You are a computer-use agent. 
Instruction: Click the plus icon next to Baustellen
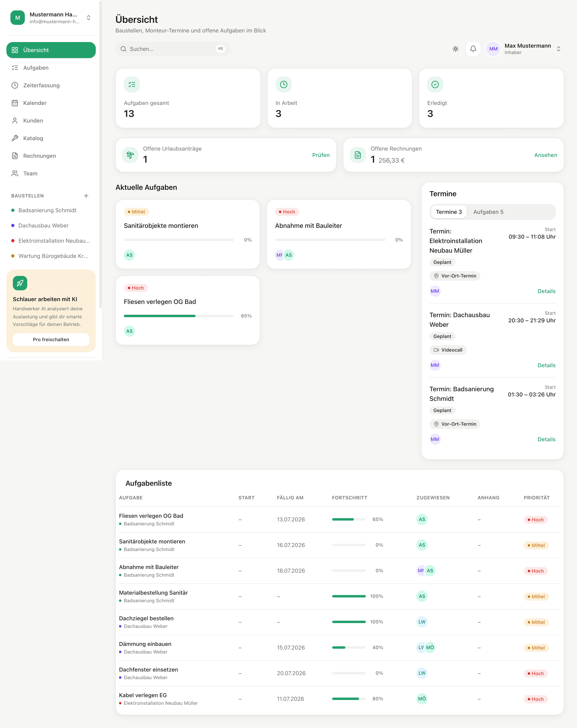click(x=86, y=196)
